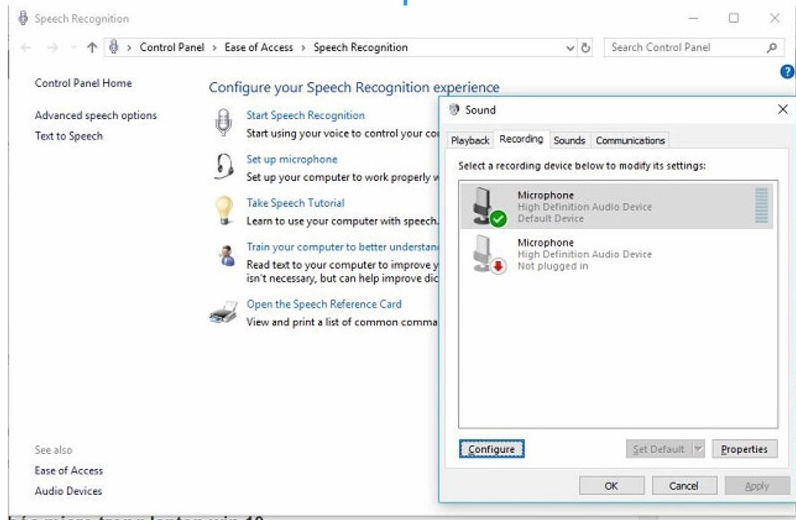796x520 pixels.
Task: Click the refresh button in address bar
Action: point(586,47)
